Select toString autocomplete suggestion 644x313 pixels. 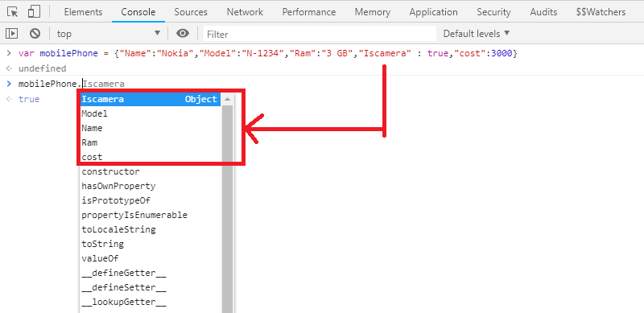coord(151,244)
